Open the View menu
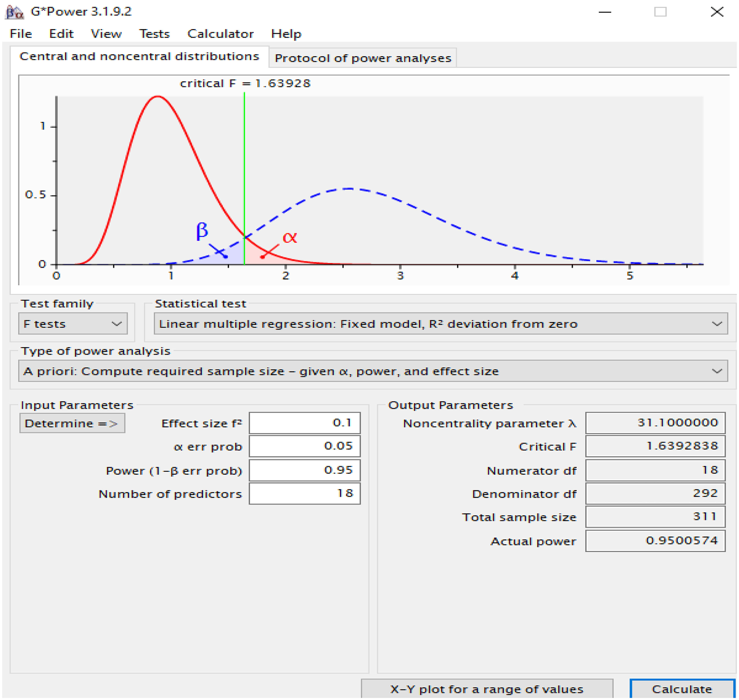Image resolution: width=739 pixels, height=700 pixels. (106, 34)
